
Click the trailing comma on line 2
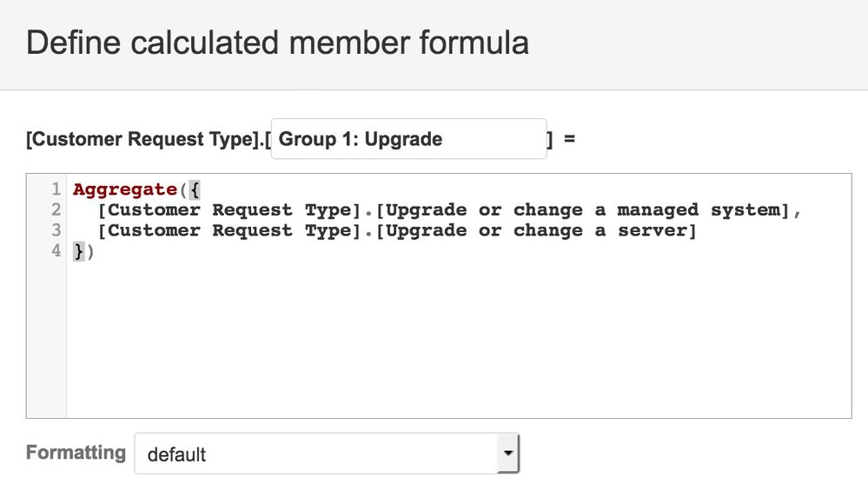(797, 213)
